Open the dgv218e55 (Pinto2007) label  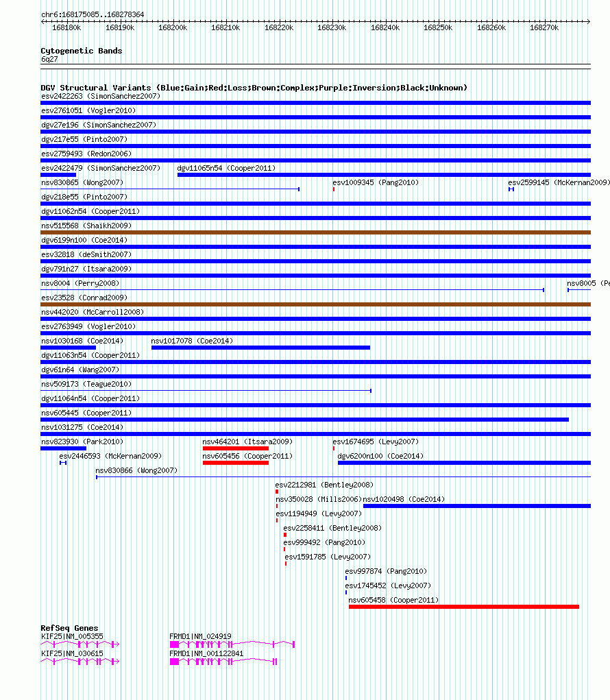coord(84,197)
